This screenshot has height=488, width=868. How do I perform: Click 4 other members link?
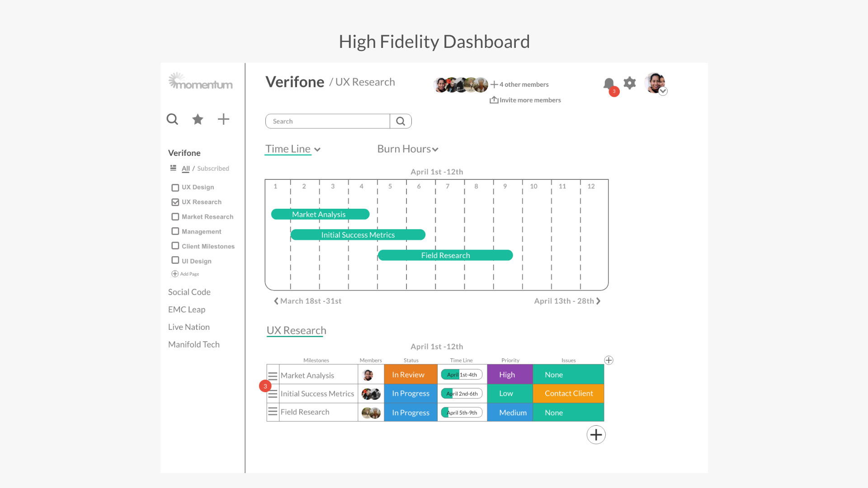pyautogui.click(x=524, y=84)
